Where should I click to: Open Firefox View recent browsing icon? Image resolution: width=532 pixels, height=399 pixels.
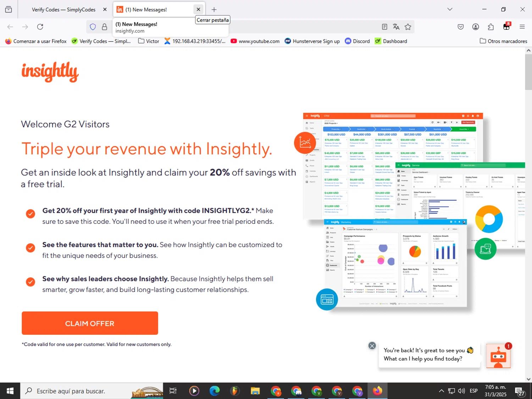tap(9, 10)
